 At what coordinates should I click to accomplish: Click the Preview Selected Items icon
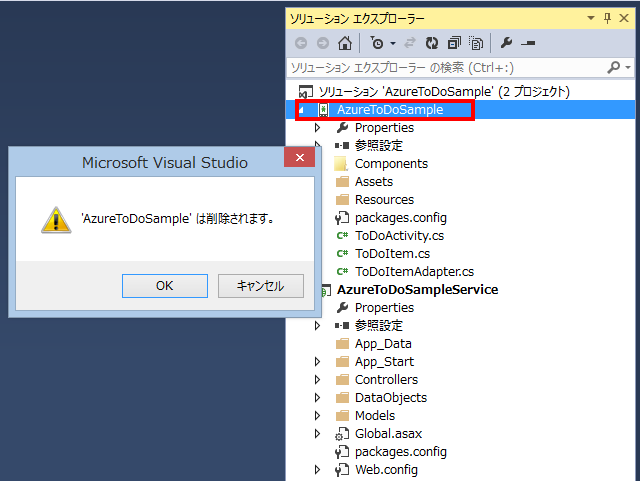[x=528, y=43]
